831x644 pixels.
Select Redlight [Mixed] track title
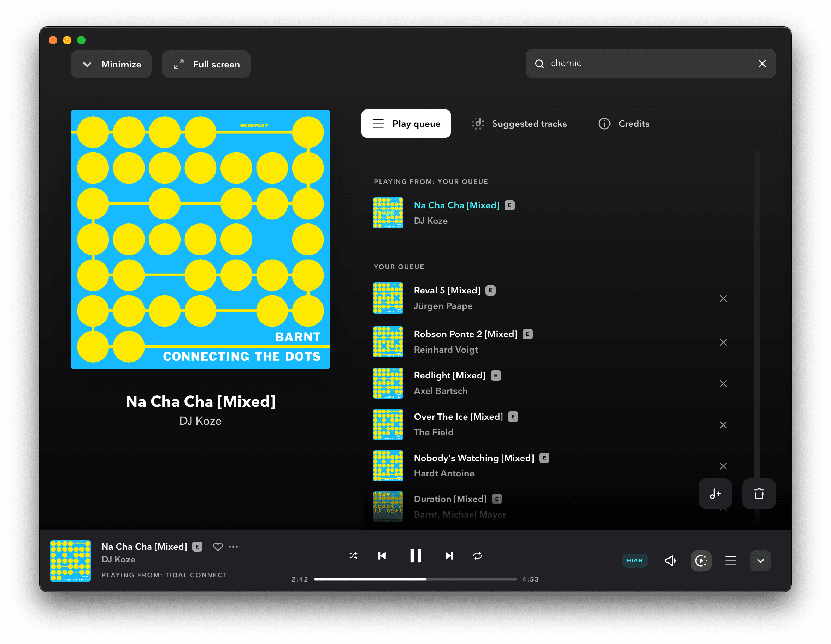pyautogui.click(x=450, y=376)
